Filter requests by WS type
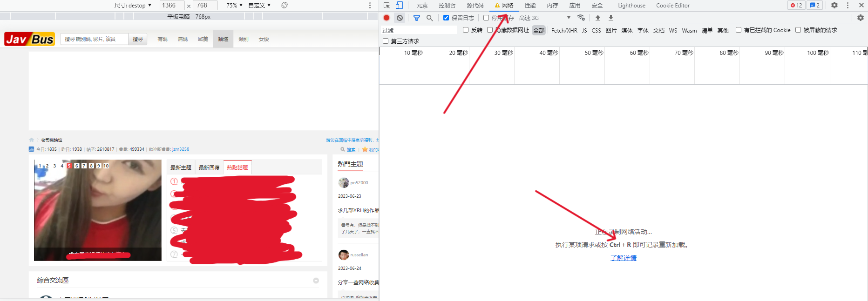 673,30
